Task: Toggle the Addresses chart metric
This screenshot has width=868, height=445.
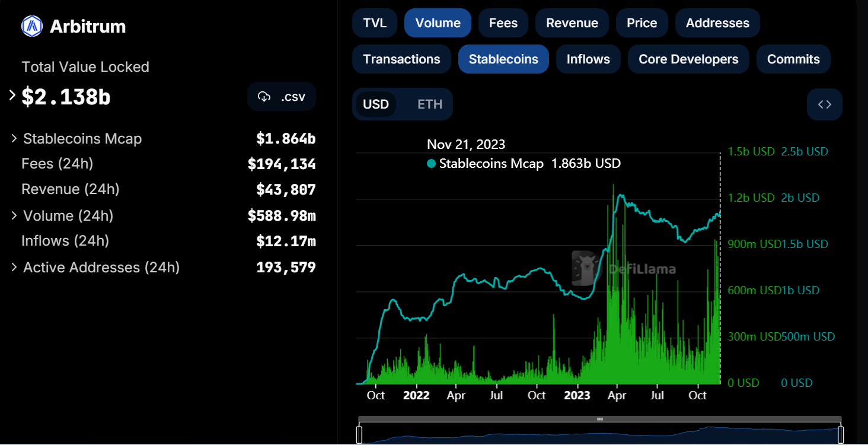Action: pos(717,23)
